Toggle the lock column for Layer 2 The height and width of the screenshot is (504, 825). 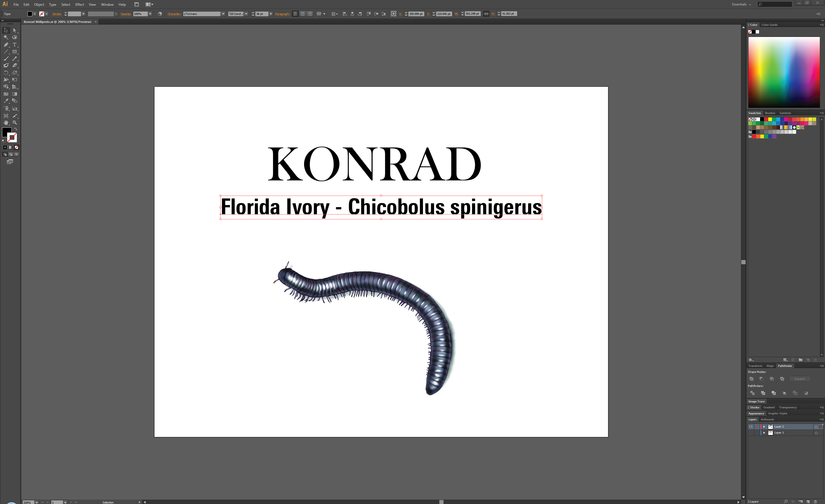757,427
